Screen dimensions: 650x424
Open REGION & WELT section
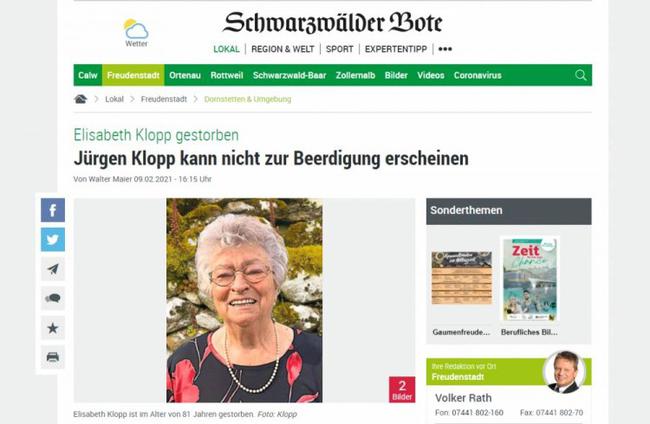tap(283, 49)
